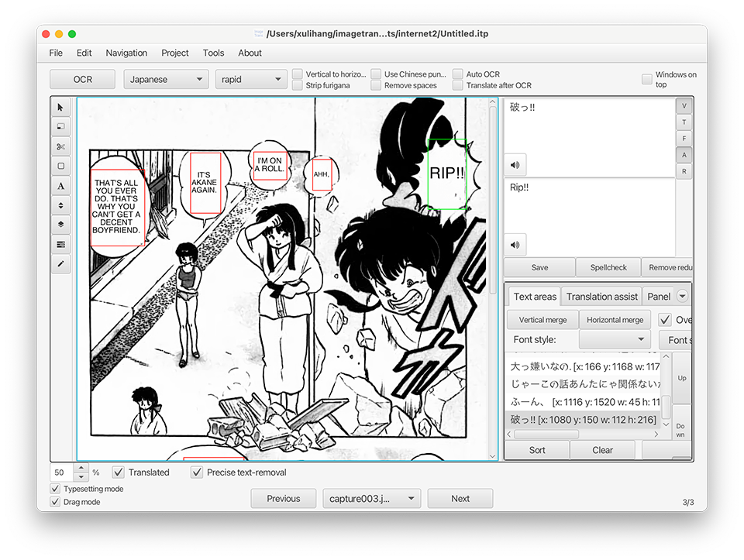The image size is (744, 560).
Task: Switch to the Translation assist tab
Action: coord(601,297)
